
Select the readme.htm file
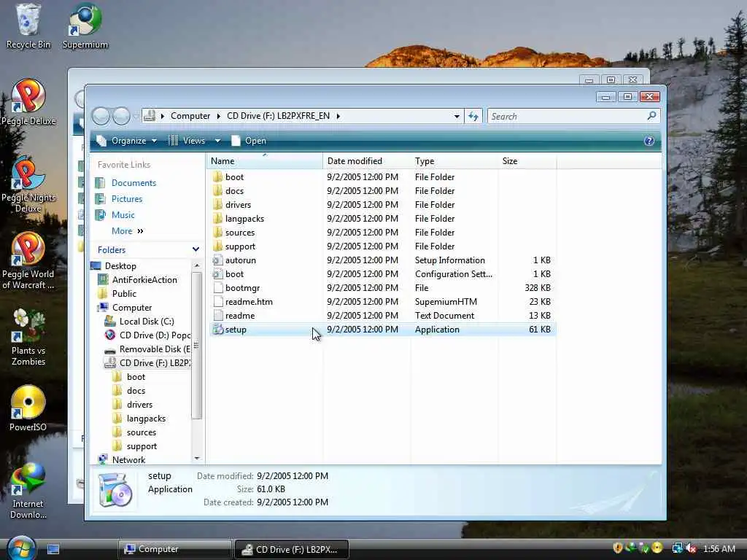[x=382, y=301]
